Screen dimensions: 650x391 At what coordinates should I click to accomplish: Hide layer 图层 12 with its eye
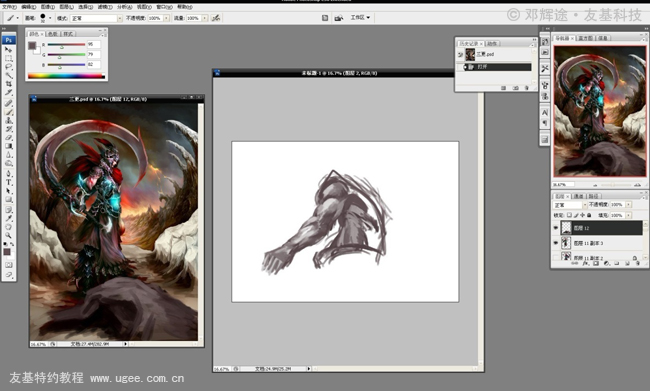coord(555,228)
